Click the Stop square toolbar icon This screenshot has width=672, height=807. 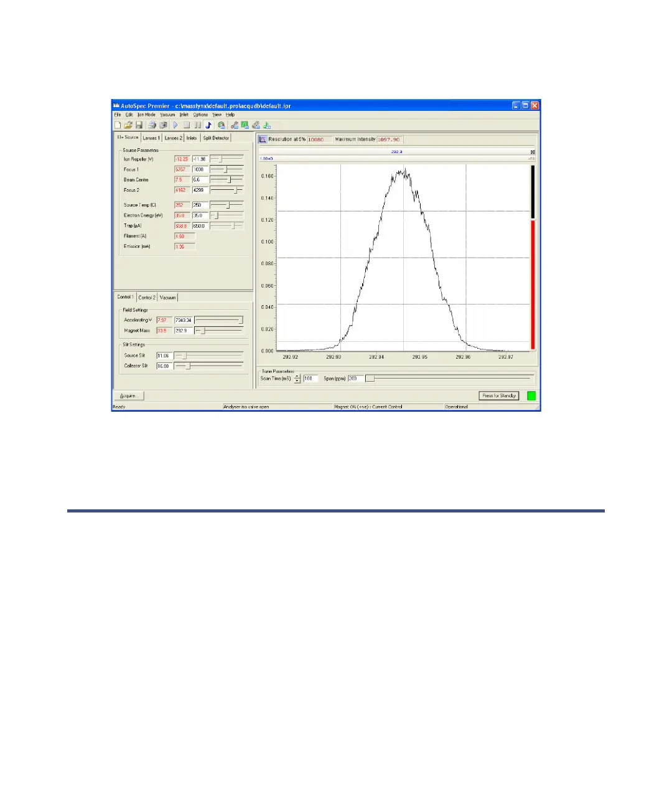pos(187,125)
